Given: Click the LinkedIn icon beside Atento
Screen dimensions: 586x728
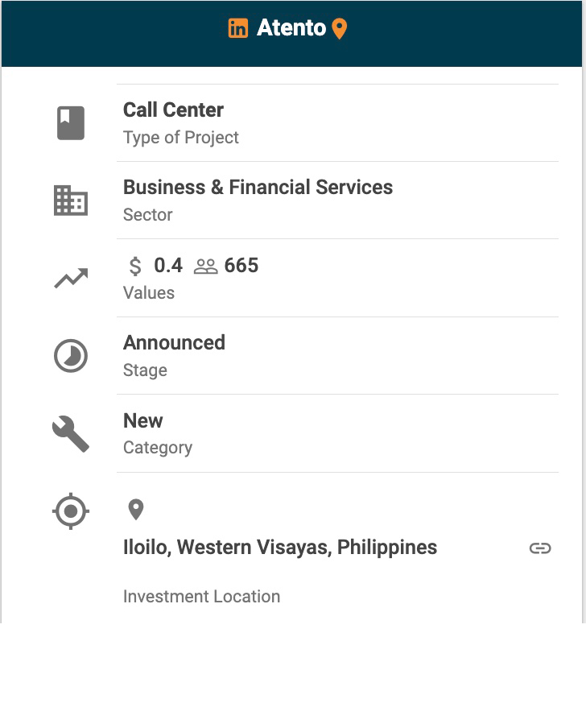Looking at the screenshot, I should [x=238, y=29].
